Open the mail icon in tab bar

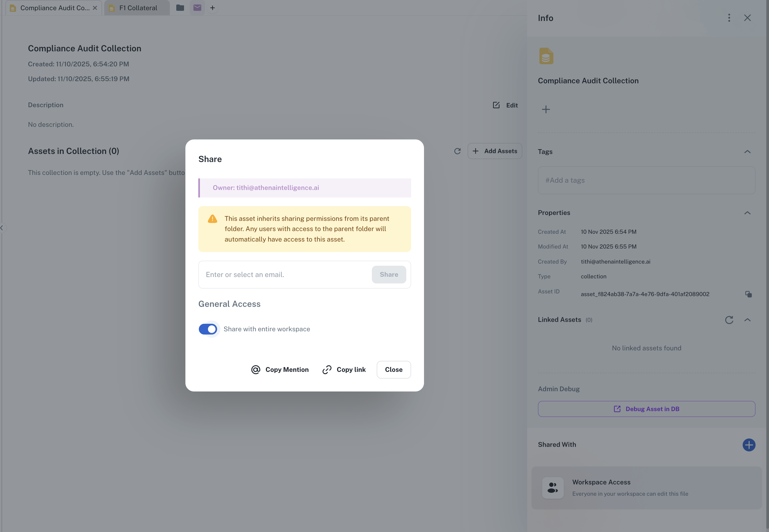197,8
